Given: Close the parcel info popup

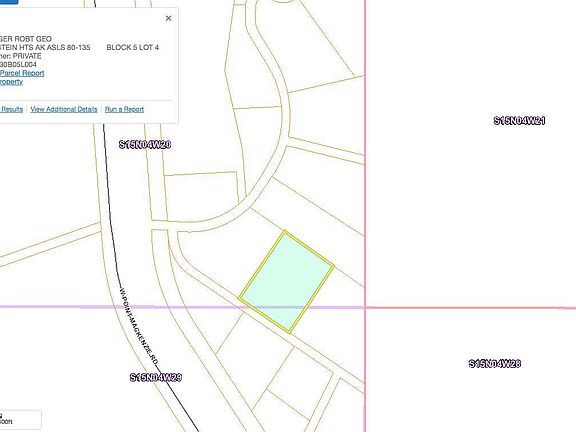Looking at the screenshot, I should [169, 18].
